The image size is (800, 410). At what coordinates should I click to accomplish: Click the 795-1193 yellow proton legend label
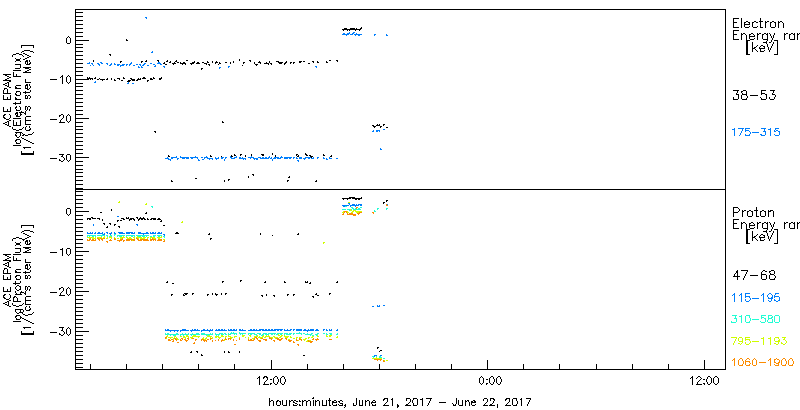tap(758, 341)
